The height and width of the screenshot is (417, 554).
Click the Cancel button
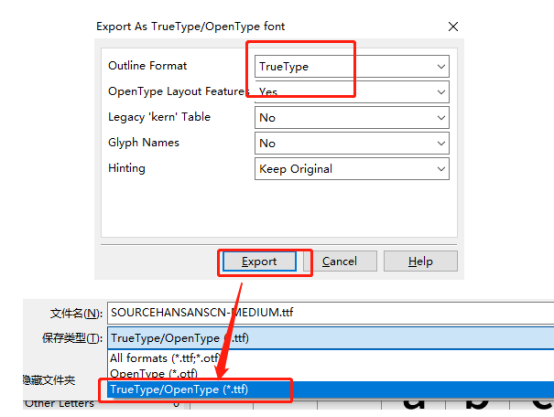[x=340, y=262]
